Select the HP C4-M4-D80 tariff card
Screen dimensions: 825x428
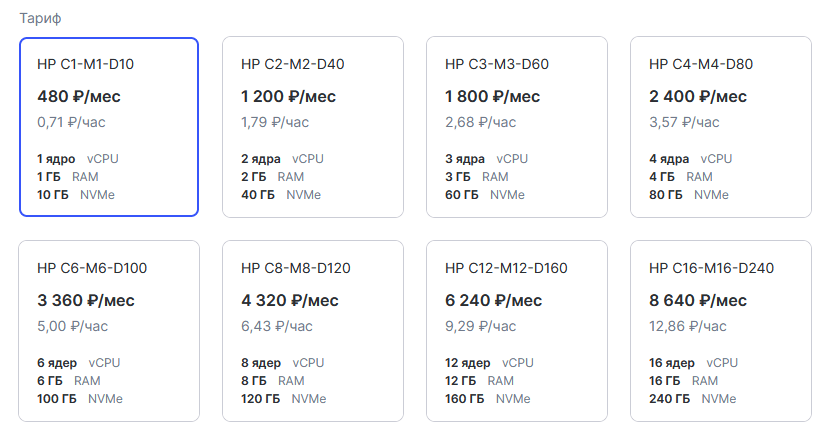[x=720, y=127]
